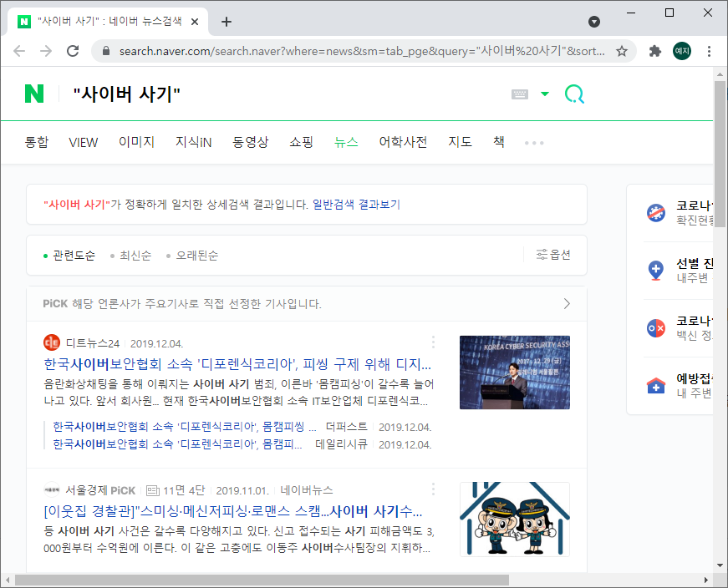Click the 코로나 확진현황 virus icon
Image resolution: width=728 pixels, height=588 pixels.
point(654,211)
